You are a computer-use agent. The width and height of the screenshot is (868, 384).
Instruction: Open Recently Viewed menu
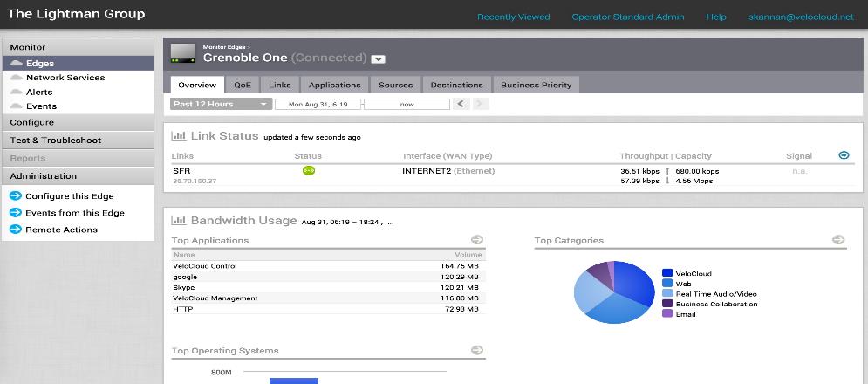point(514,17)
